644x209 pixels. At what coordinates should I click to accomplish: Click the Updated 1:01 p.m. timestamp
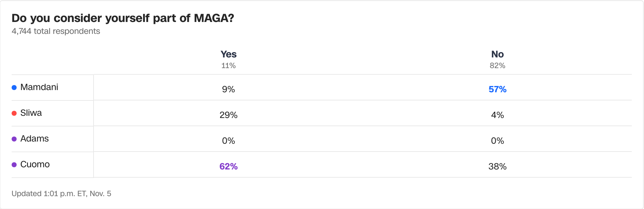61,194
